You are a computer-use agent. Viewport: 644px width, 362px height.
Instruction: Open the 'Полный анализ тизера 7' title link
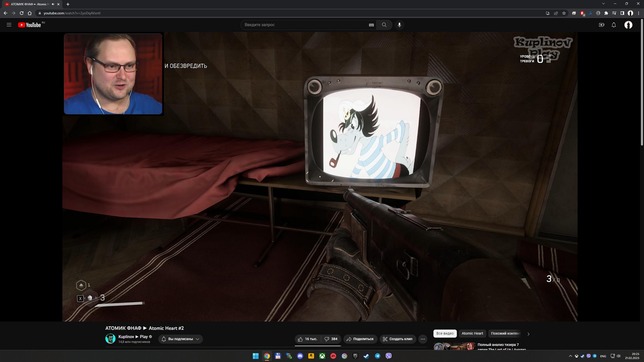(501, 347)
